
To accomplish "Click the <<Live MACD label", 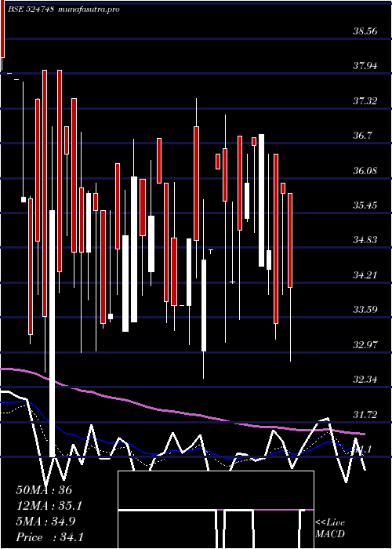I will pyautogui.click(x=330, y=529).
